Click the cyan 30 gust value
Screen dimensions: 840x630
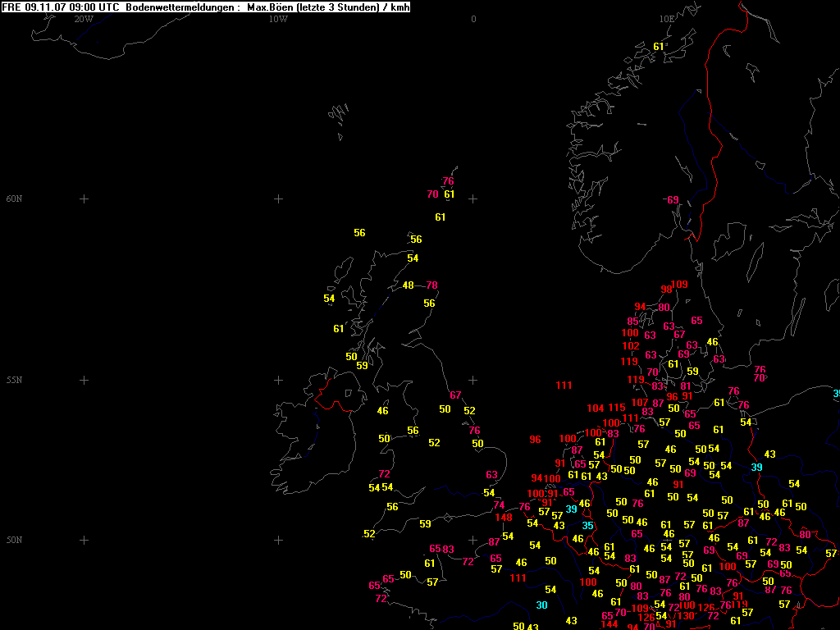(541, 605)
